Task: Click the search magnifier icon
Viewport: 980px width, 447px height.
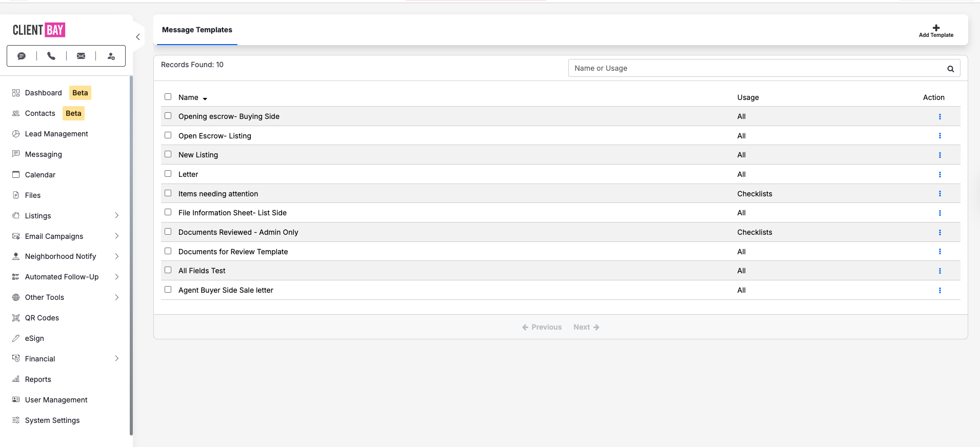Action: tap(950, 69)
